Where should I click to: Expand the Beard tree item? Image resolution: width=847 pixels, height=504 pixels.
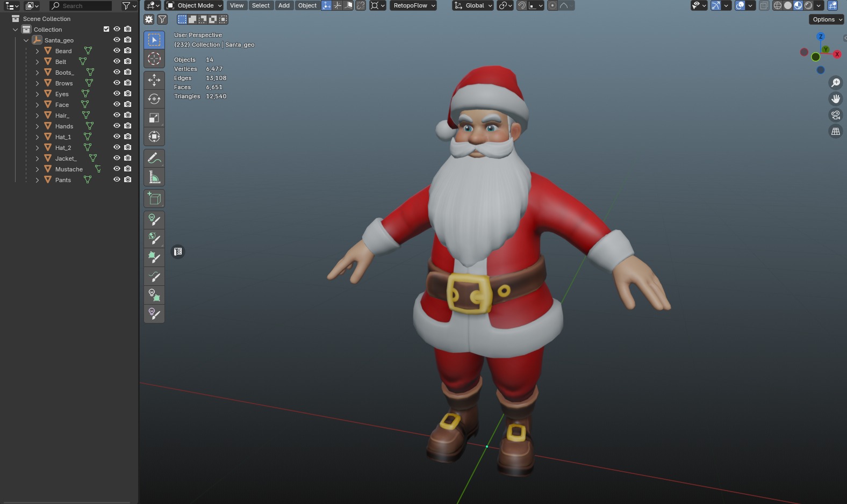tap(37, 51)
